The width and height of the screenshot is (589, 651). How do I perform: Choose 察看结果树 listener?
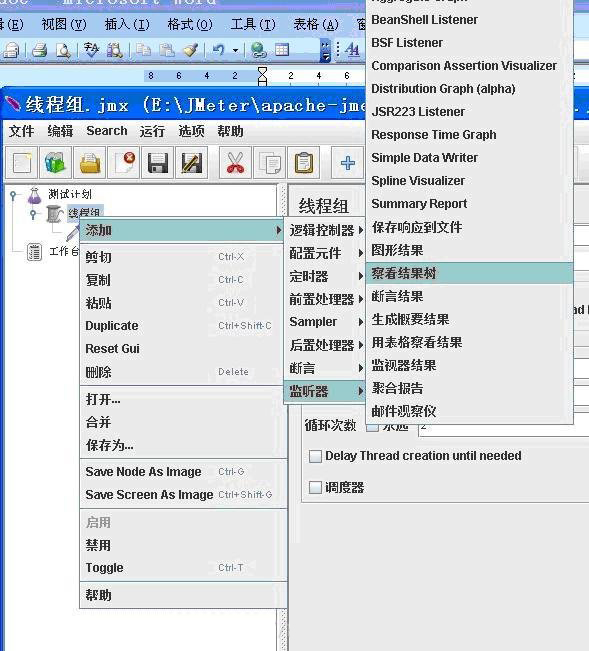click(469, 273)
